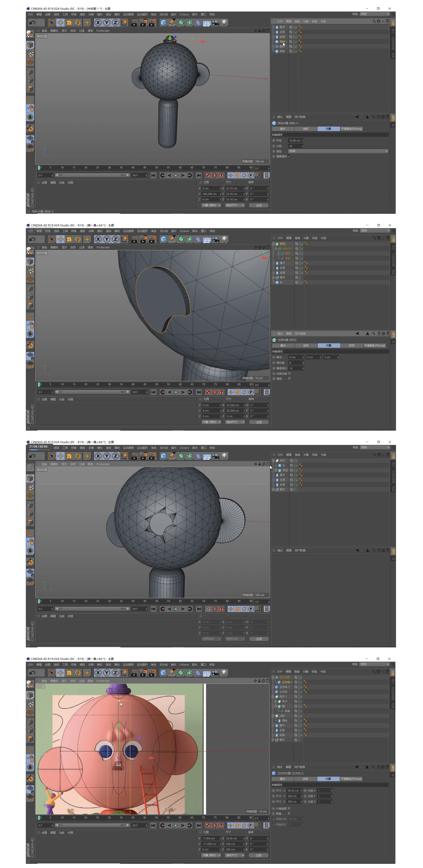
Task: Enable the 反转法线 checkbox
Action: click(290, 373)
